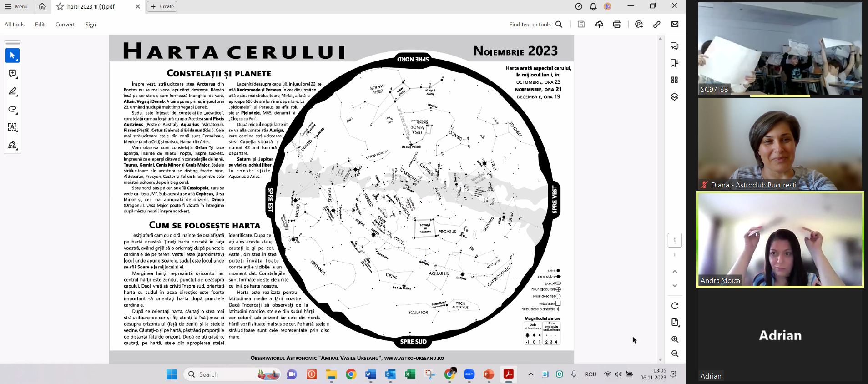
Task: Open the Acrobat Menu hamburger button
Action: pos(16,6)
